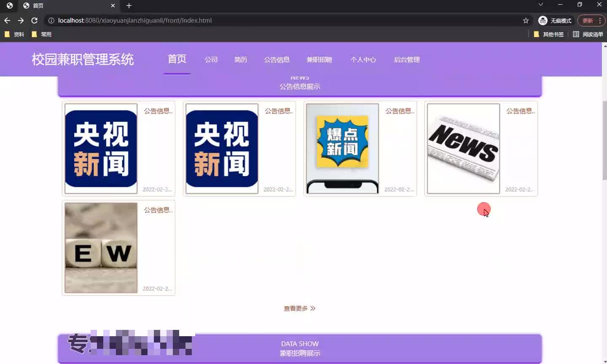607x364 pixels.
Task: Click the date under the newspaper card
Action: [520, 189]
